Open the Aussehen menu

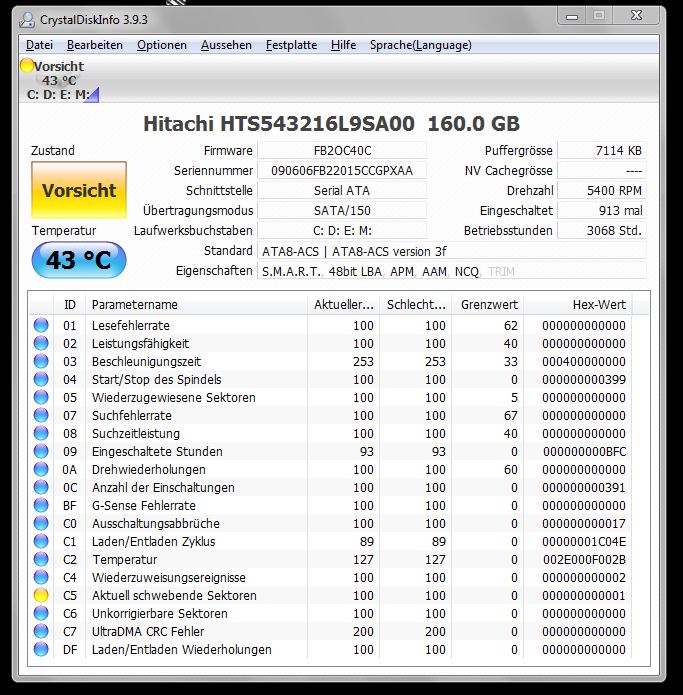[x=226, y=45]
